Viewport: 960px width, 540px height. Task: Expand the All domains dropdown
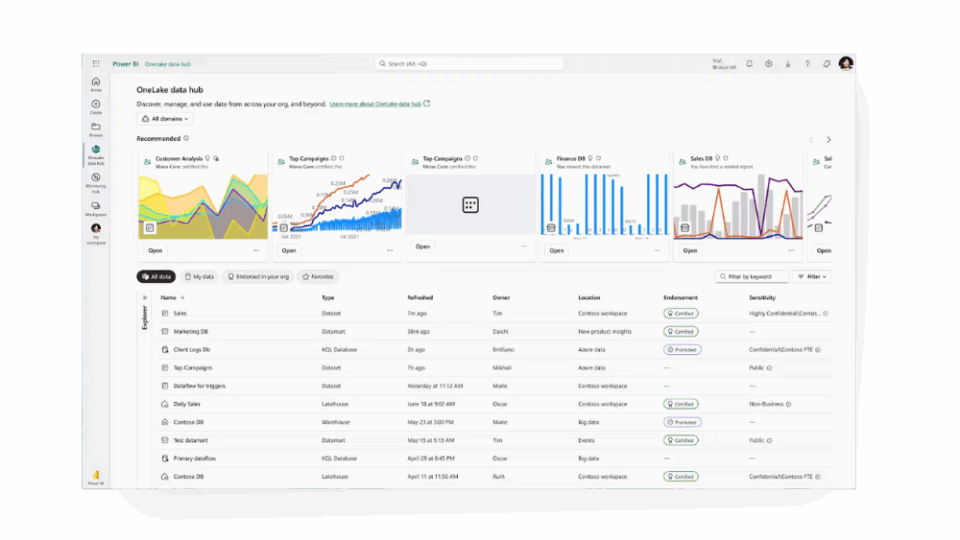[165, 118]
